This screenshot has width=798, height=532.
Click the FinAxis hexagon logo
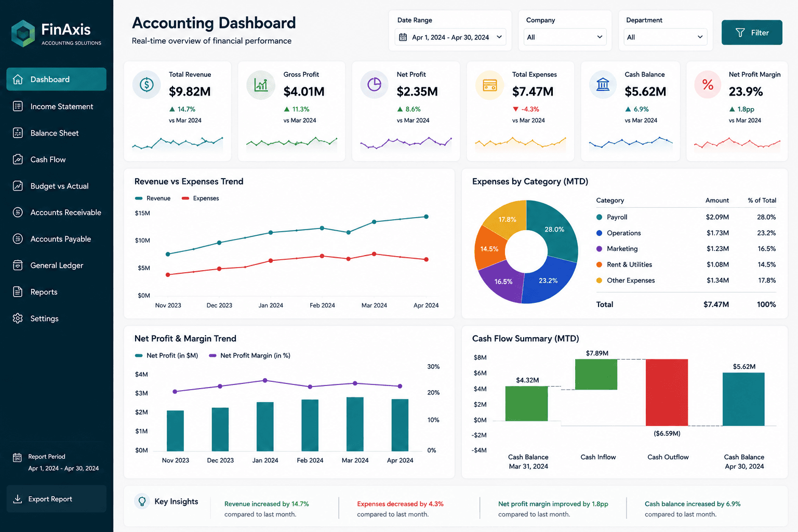coord(23,33)
